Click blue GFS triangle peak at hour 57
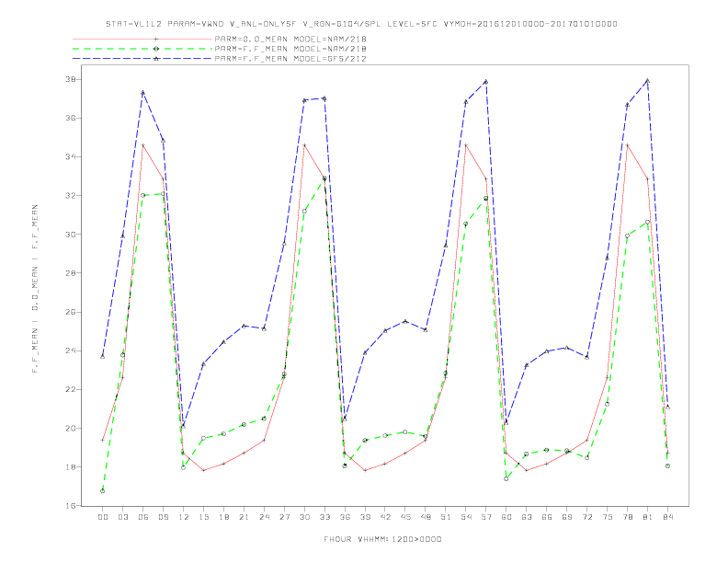 coord(486,82)
